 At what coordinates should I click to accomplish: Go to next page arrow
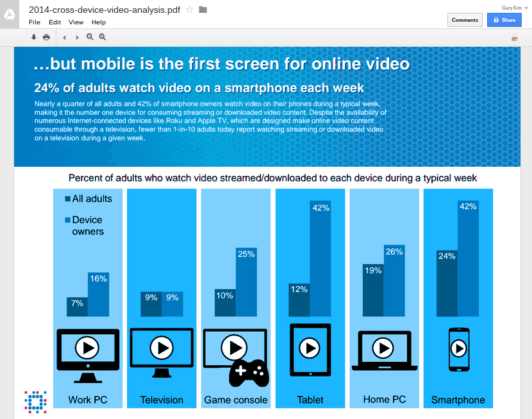[x=77, y=37]
